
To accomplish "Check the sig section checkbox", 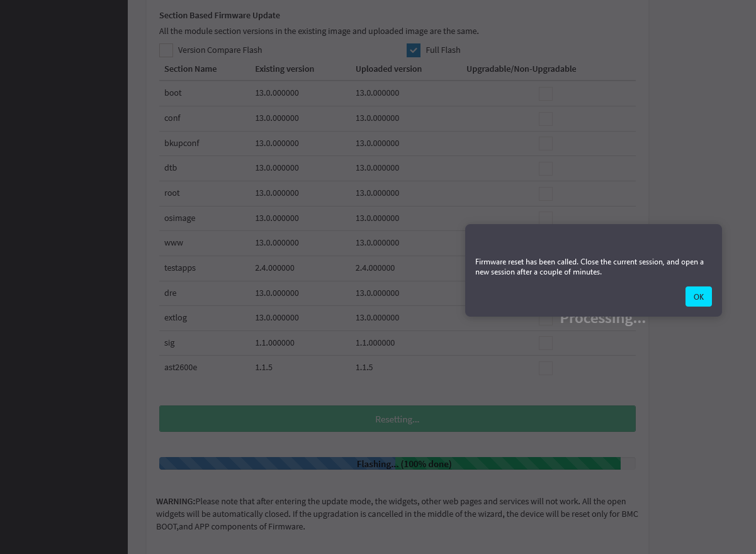I will click(546, 343).
